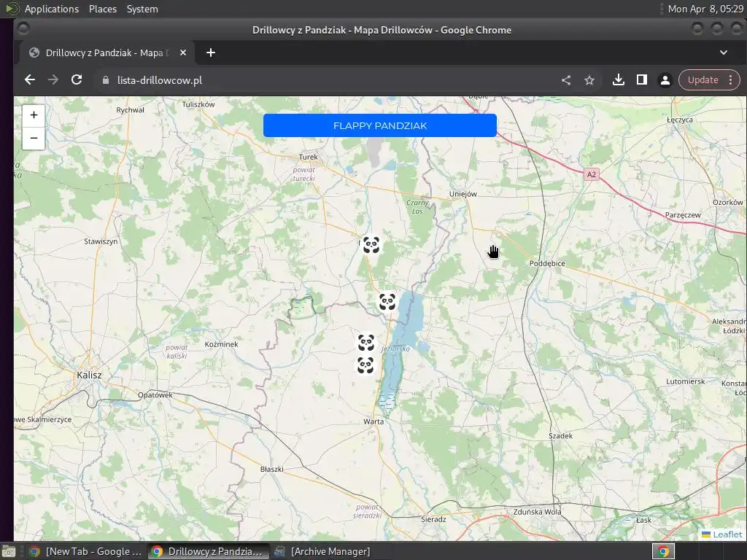
Task: Open the Chrome profile menu
Action: coord(665,80)
